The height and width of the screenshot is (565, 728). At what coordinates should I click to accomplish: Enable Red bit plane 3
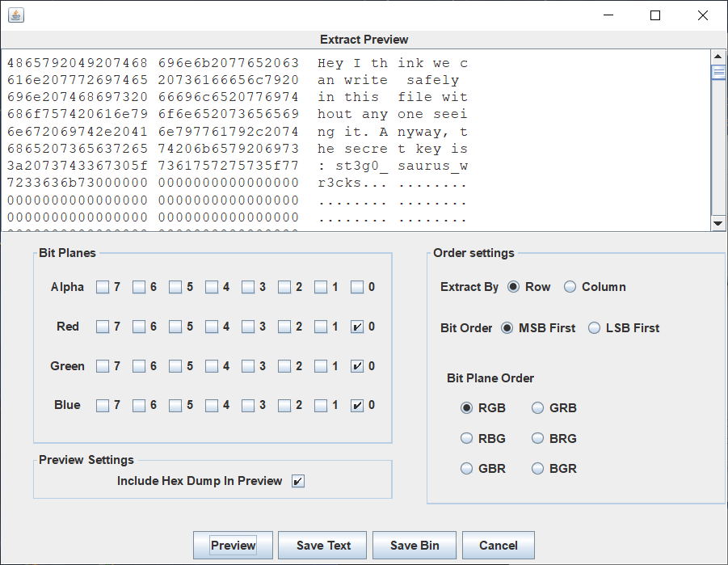(x=248, y=327)
